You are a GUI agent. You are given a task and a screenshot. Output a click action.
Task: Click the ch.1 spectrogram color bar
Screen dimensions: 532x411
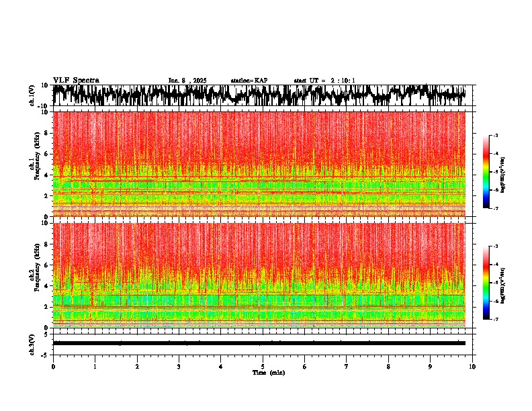pos(486,172)
